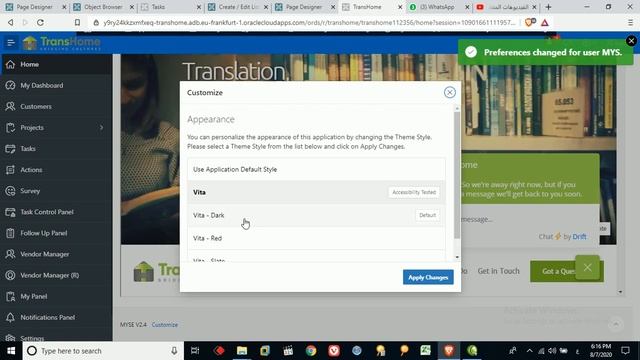
Task: Click the Actions sidebar icon
Action: pos(10,170)
